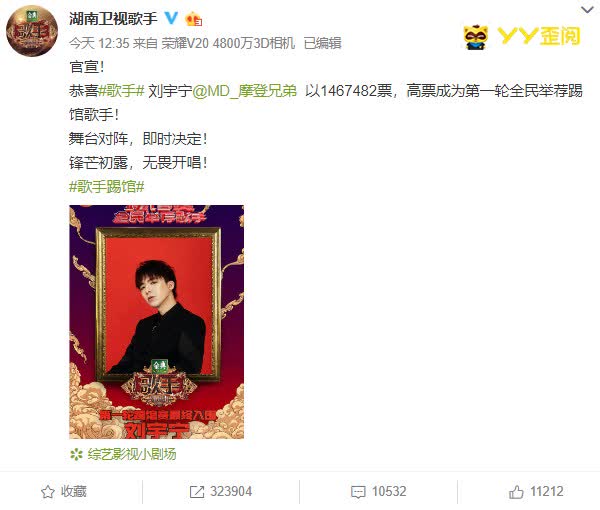Click the comment count 10532
This screenshot has width=600, height=510.
389,492
